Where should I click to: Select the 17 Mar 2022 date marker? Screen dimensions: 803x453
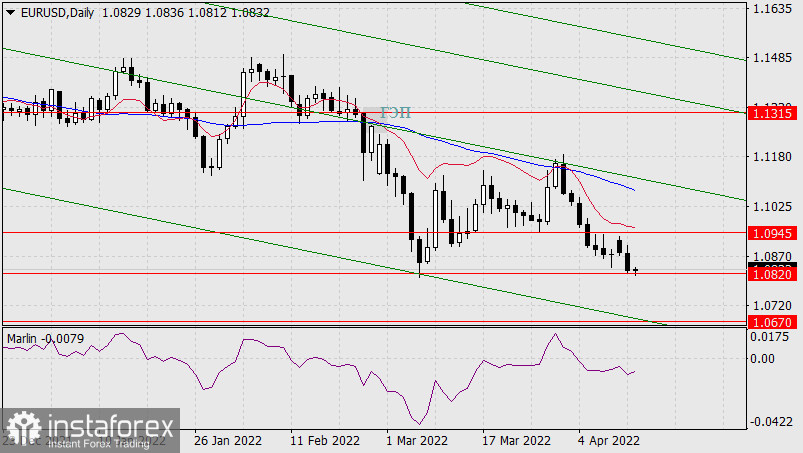click(516, 440)
